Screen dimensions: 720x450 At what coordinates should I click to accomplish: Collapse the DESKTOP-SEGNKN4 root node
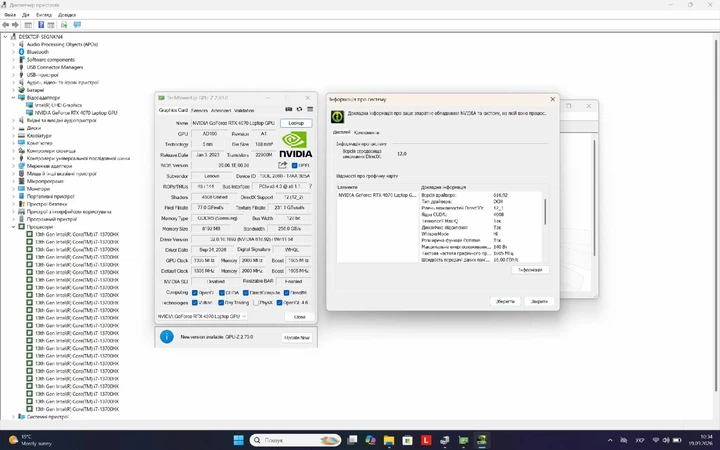[x=6, y=37]
